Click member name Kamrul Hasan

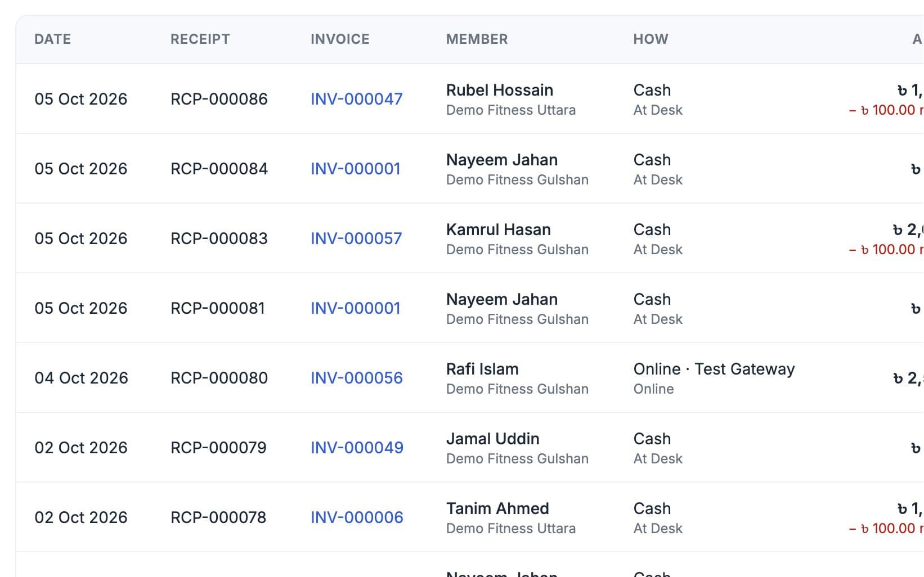(x=499, y=229)
